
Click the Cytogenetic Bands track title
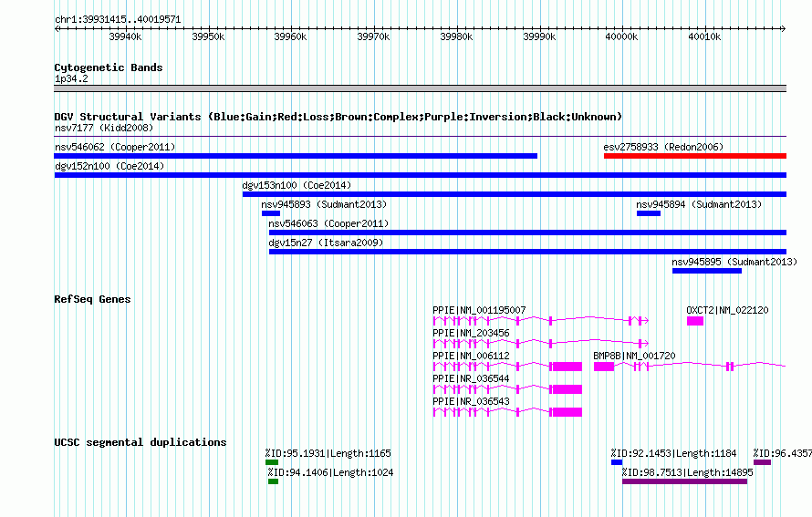tap(109, 67)
